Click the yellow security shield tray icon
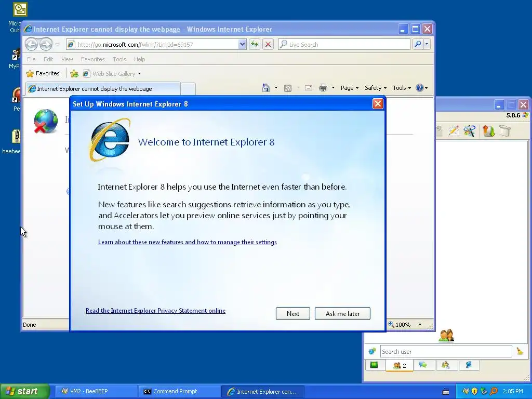This screenshot has width=532, height=399. pyautogui.click(x=475, y=391)
